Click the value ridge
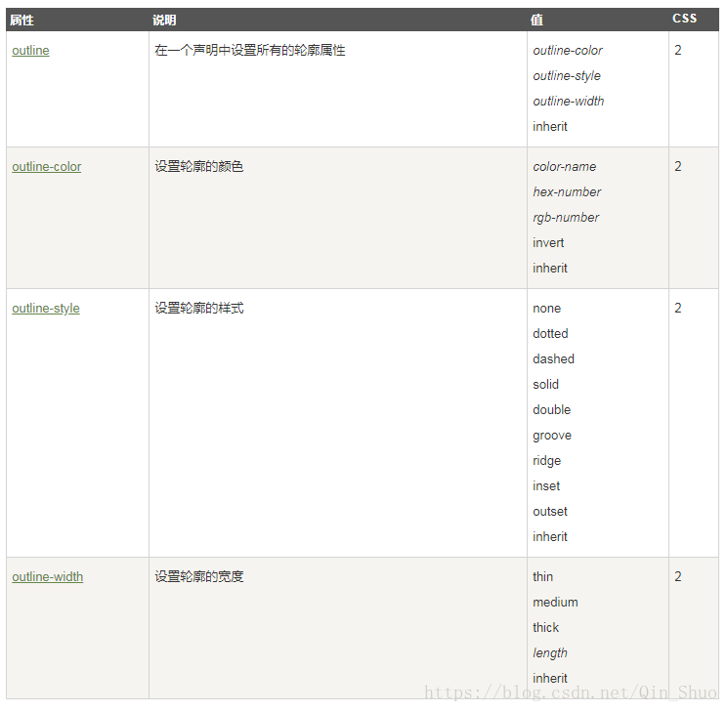The image size is (728, 712). coord(546,460)
